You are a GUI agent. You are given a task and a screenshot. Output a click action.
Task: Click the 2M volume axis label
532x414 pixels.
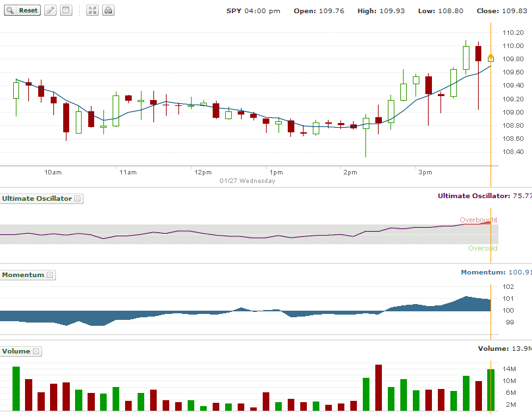click(x=511, y=405)
